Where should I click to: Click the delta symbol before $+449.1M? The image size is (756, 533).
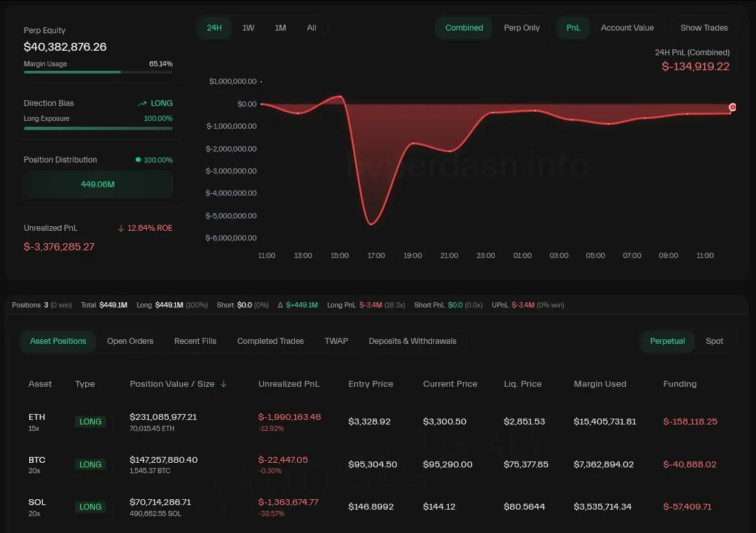click(x=280, y=305)
